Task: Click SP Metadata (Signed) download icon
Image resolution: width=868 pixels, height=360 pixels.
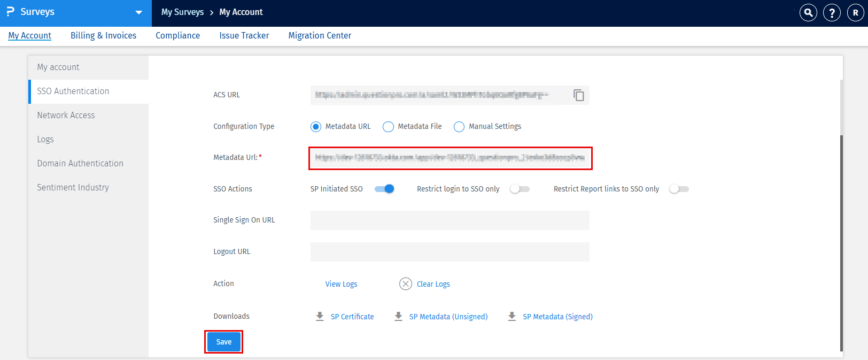Action: [511, 317]
